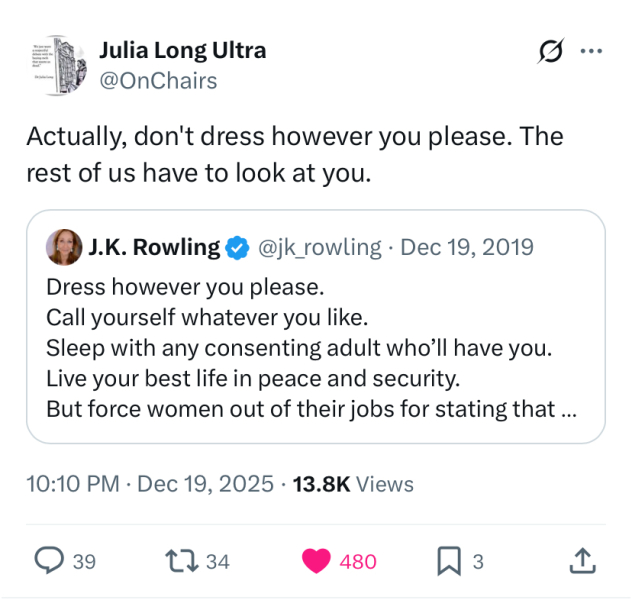Click J.K. Rowling's small avatar

click(63, 247)
